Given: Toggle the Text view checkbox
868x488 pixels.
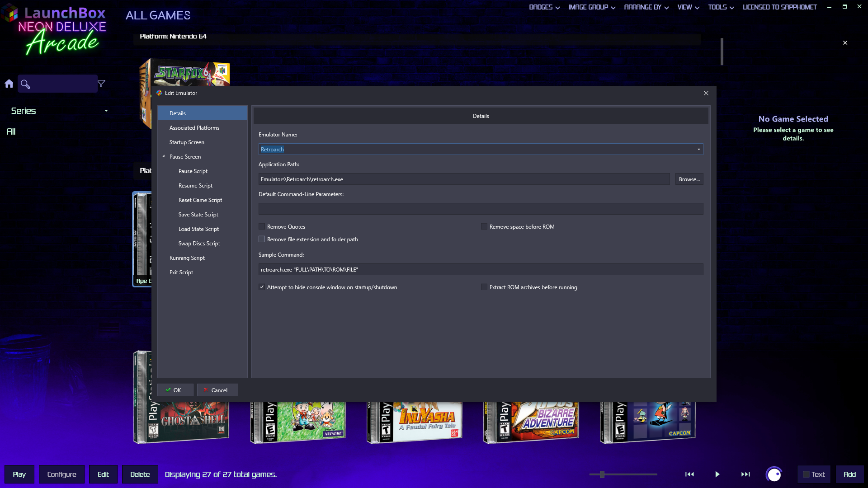Looking at the screenshot, I should [x=806, y=474].
